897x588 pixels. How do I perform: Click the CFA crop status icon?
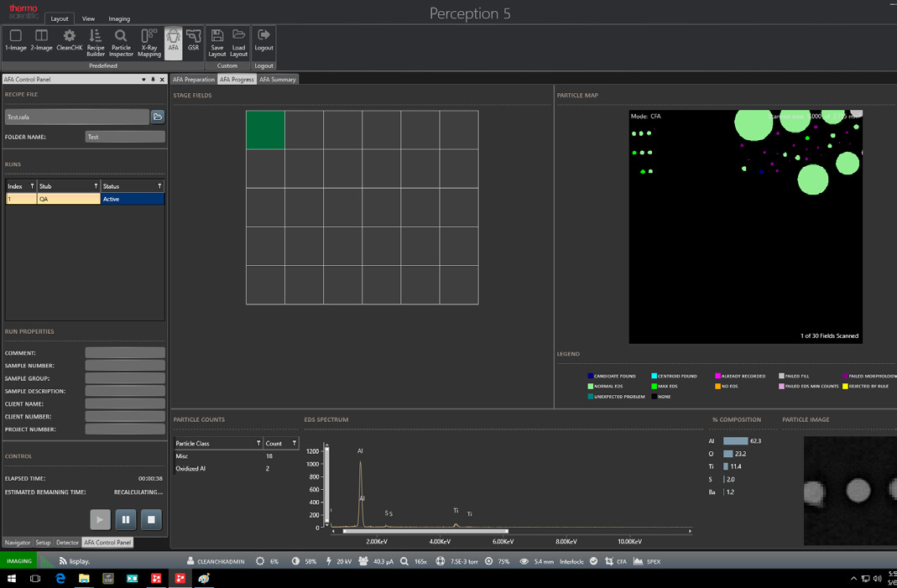click(608, 562)
